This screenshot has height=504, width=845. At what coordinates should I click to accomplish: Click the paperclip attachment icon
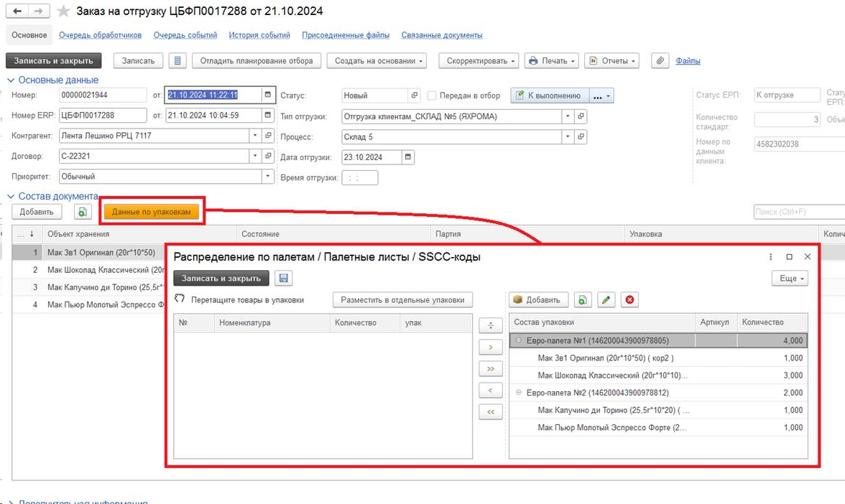[660, 61]
